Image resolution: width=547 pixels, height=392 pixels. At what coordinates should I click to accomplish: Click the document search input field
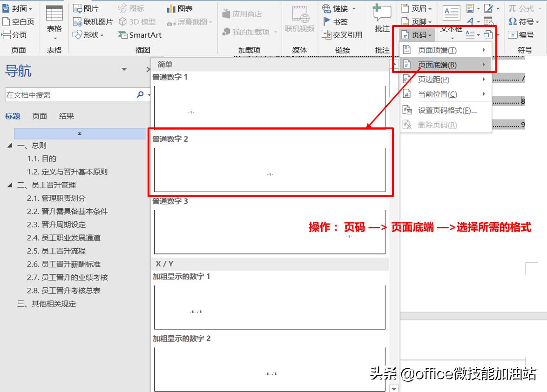pos(70,95)
